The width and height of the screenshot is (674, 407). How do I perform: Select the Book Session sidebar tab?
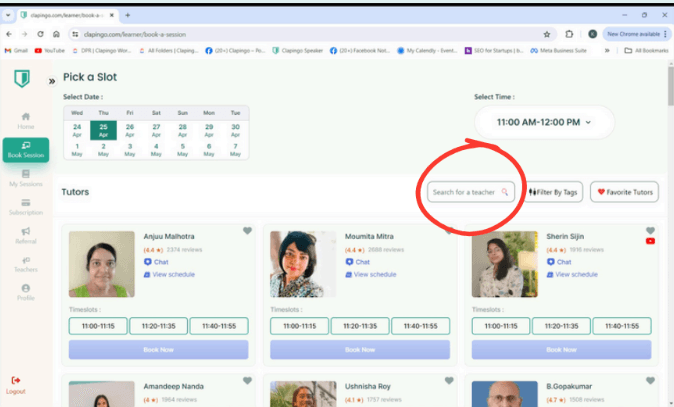(25, 148)
